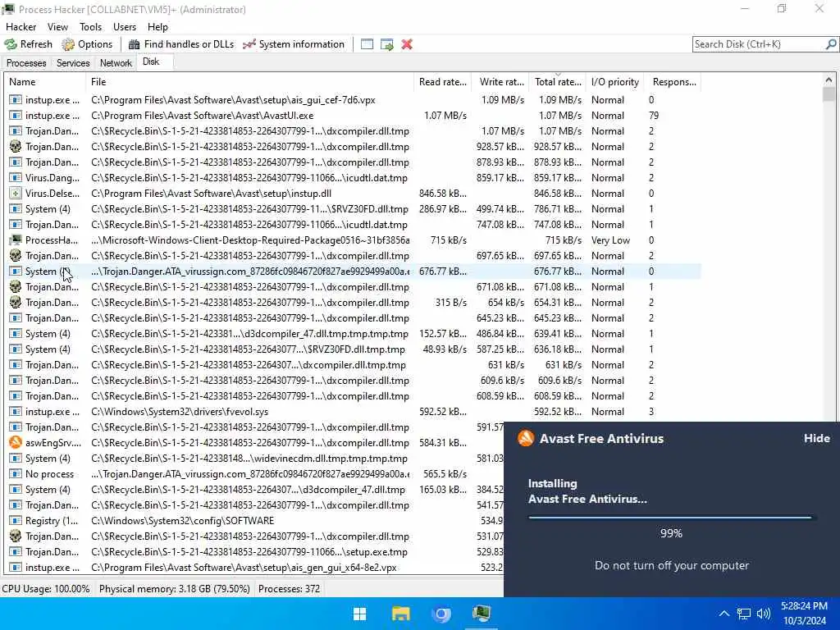Open the View menu
The width and height of the screenshot is (840, 630).
point(57,27)
